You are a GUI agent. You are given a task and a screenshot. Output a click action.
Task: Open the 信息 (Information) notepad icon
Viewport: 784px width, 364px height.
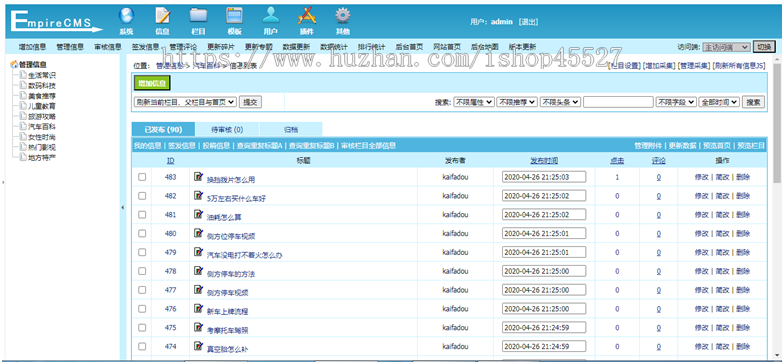point(163,16)
